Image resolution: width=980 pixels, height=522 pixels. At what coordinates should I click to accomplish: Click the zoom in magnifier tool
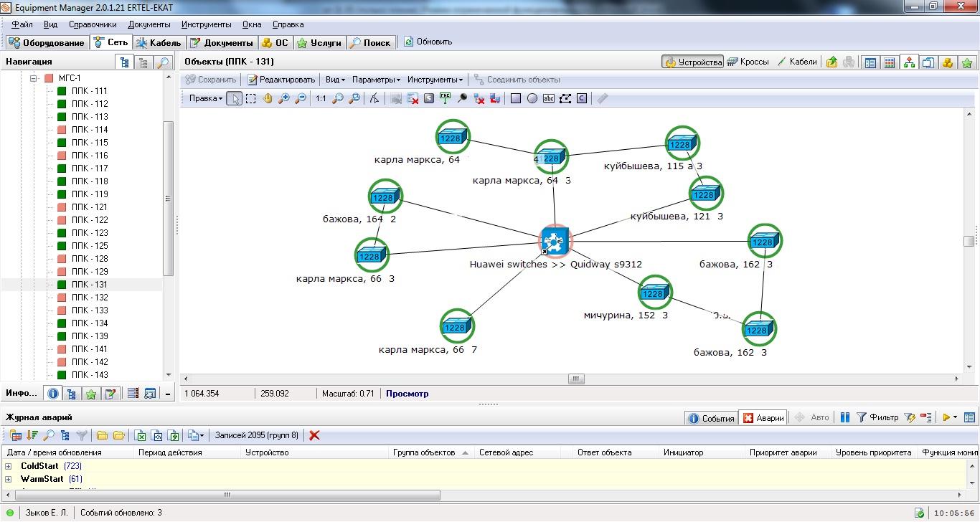(284, 99)
